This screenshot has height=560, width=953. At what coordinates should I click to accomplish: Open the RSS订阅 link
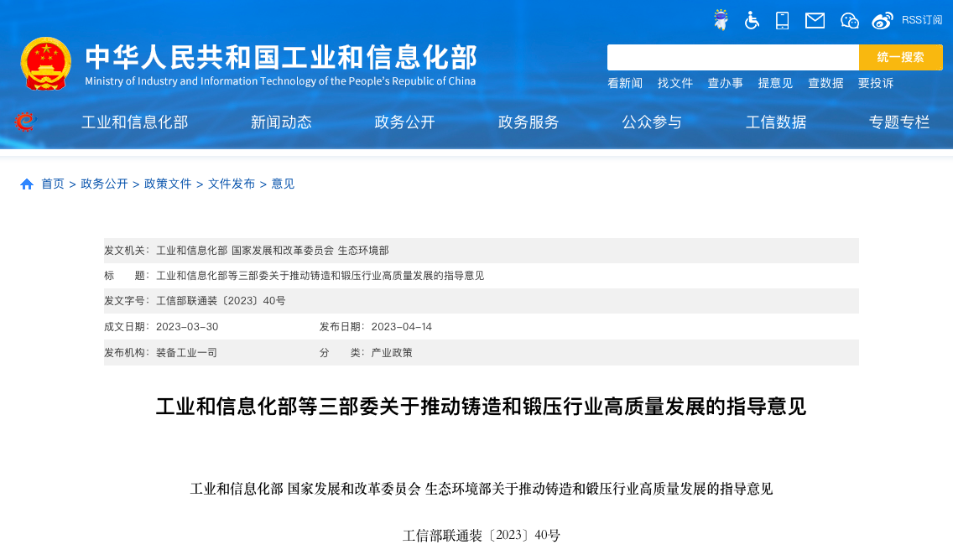click(922, 20)
